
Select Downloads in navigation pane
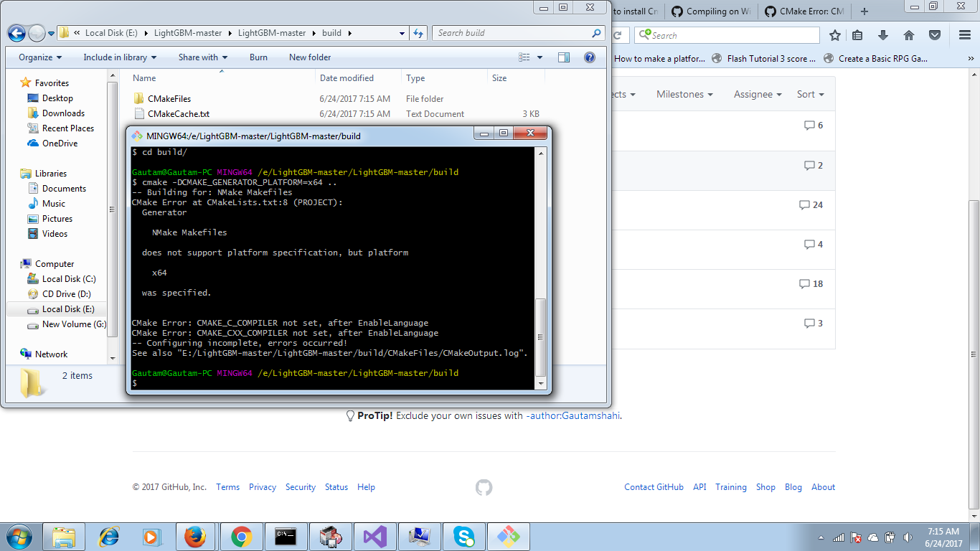[x=63, y=113]
